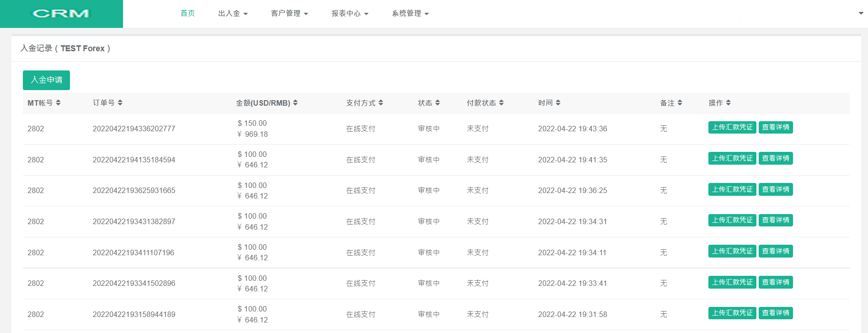The height and width of the screenshot is (333, 868).
Task: Go to the 首页 menu item
Action: (188, 14)
